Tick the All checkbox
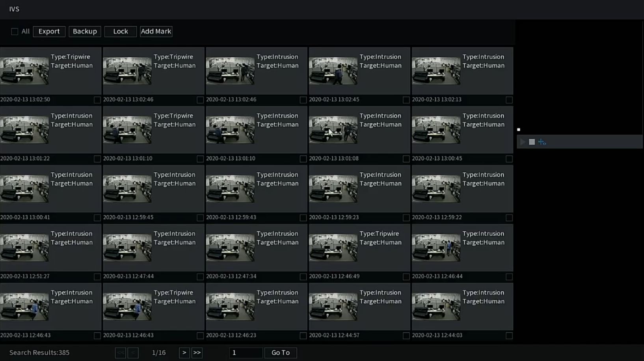 15,32
